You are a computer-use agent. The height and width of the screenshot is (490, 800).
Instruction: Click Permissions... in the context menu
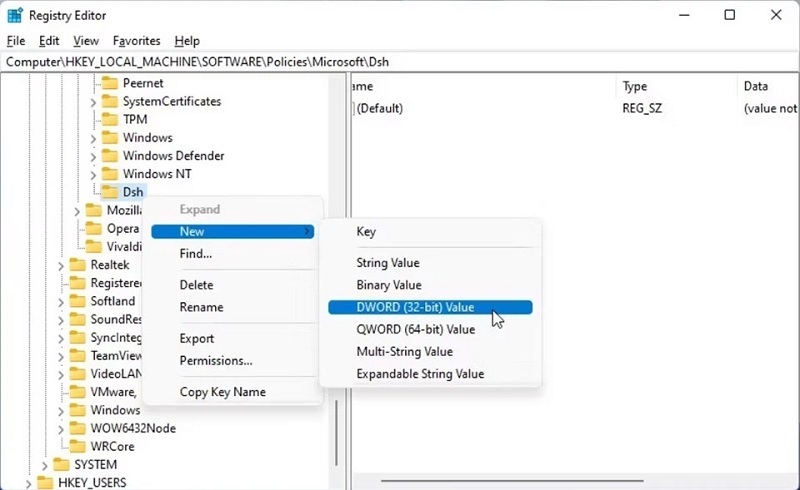click(x=216, y=361)
